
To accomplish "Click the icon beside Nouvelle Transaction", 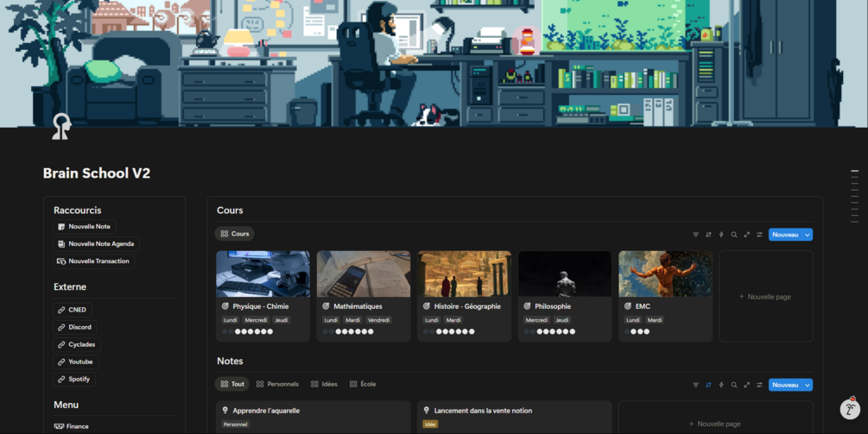I will click(x=61, y=261).
